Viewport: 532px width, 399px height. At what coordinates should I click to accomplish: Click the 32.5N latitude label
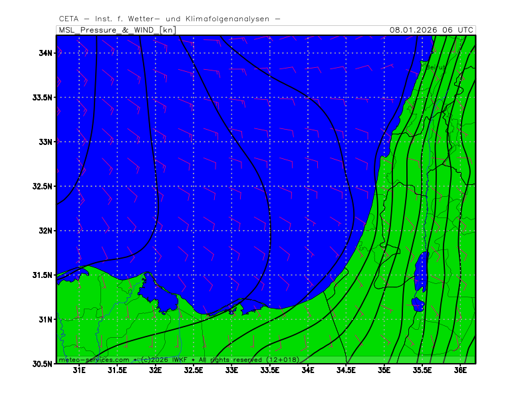pos(42,186)
